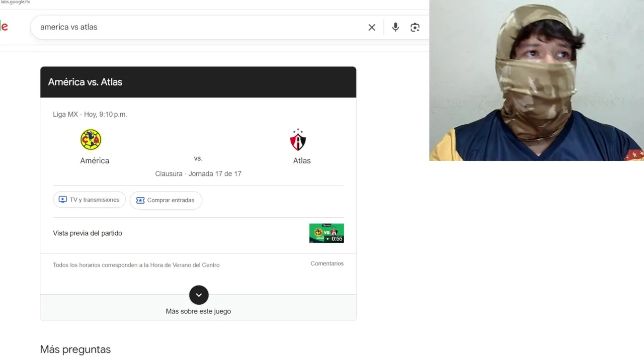Clear the search box with the X icon
This screenshot has width=644, height=362.
[x=372, y=27]
